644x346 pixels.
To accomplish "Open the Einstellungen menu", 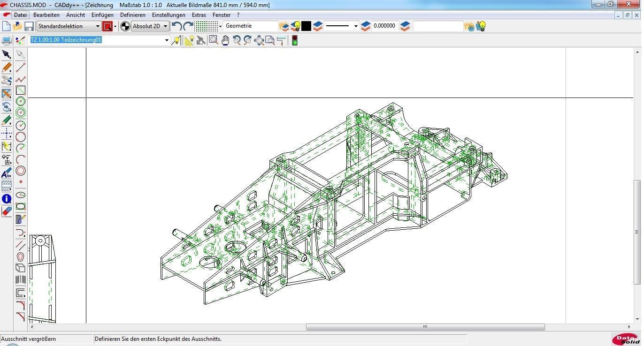I will (x=169, y=15).
